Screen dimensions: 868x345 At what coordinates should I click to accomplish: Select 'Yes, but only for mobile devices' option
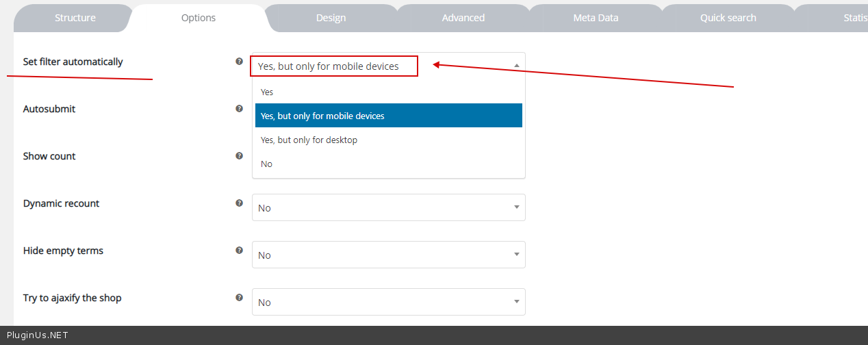[x=322, y=116]
